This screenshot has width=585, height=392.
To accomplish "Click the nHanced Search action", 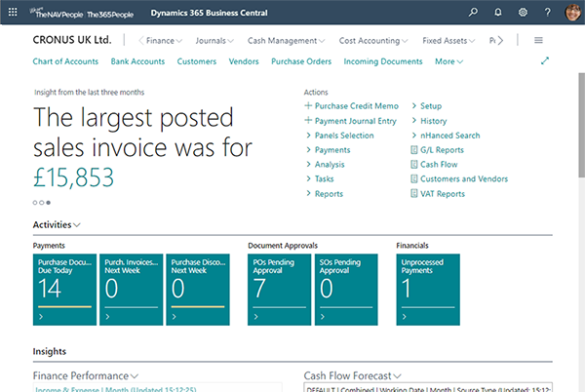I will 449,135.
